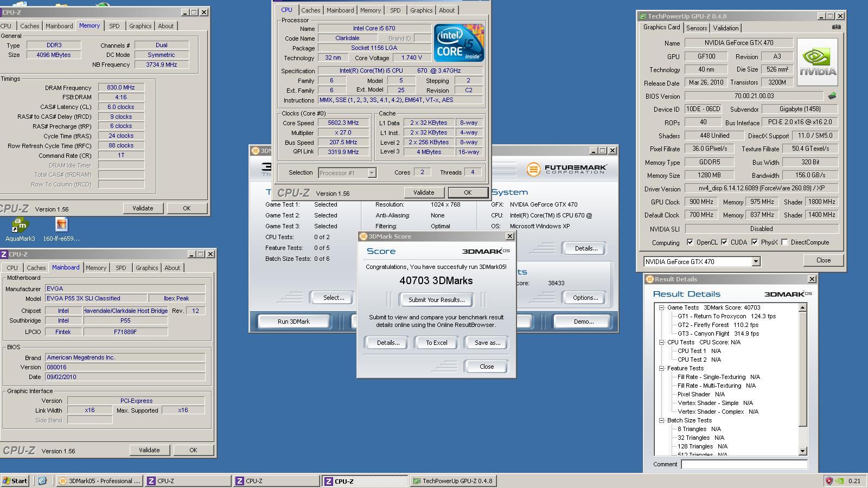The image size is (868, 488).
Task: Click GPU Clock 900 MHz value
Action: click(x=701, y=202)
